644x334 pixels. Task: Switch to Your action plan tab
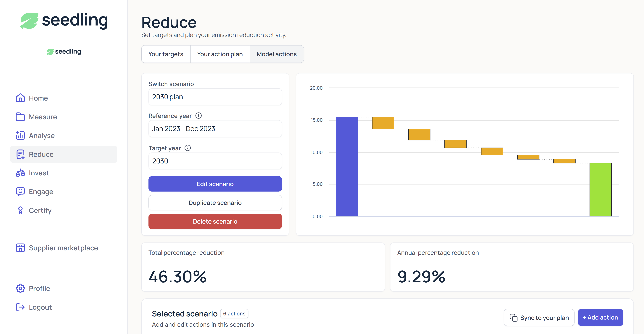point(220,54)
